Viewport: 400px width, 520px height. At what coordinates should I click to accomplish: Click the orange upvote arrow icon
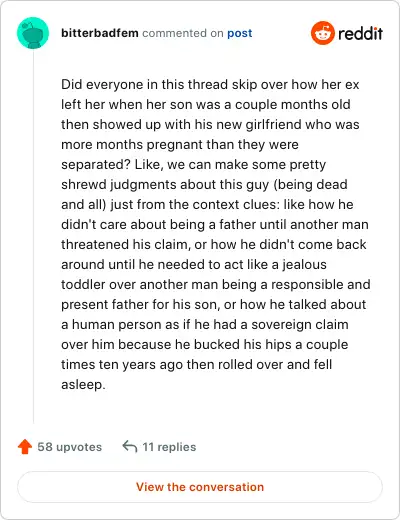[x=25, y=447]
